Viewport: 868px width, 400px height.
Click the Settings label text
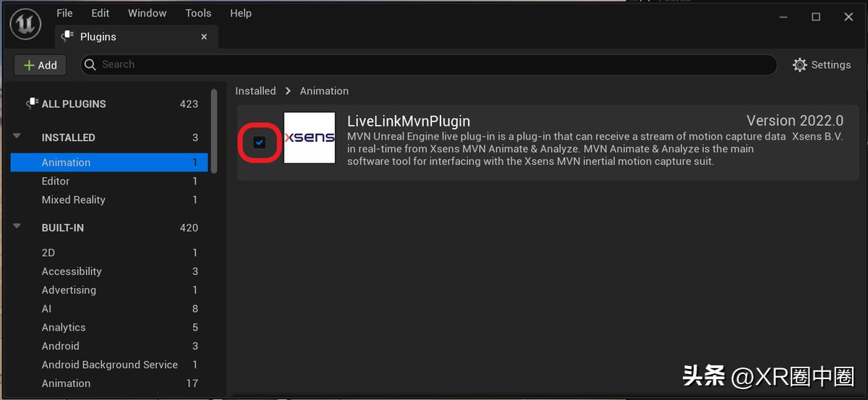[831, 65]
